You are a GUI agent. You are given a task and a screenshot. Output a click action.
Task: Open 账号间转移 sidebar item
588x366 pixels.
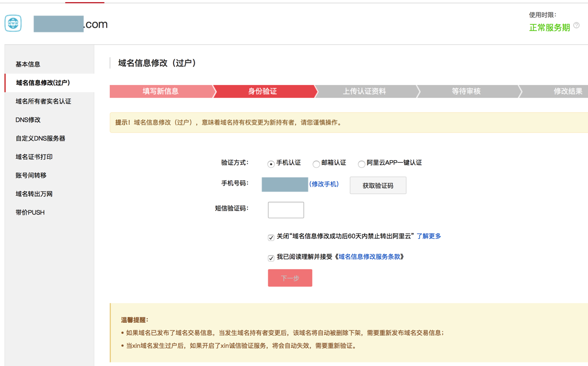[31, 176]
